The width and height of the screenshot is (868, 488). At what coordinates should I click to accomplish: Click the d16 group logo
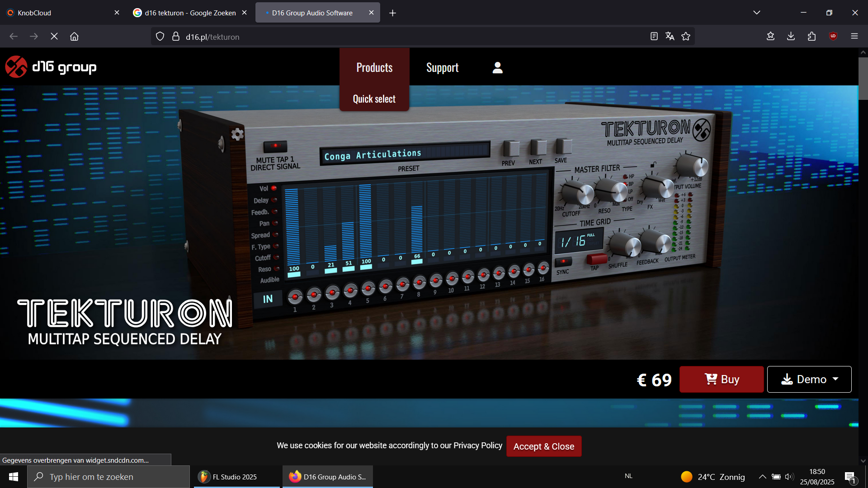(x=51, y=67)
